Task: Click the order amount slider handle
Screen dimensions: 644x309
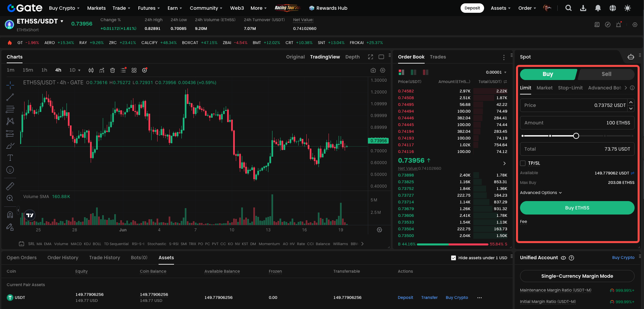Action: 576,136
